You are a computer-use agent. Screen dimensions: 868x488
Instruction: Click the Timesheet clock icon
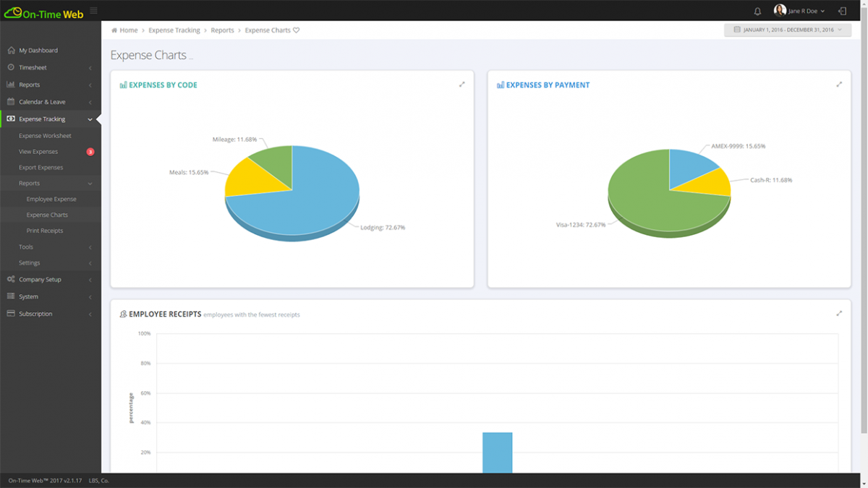[11, 67]
